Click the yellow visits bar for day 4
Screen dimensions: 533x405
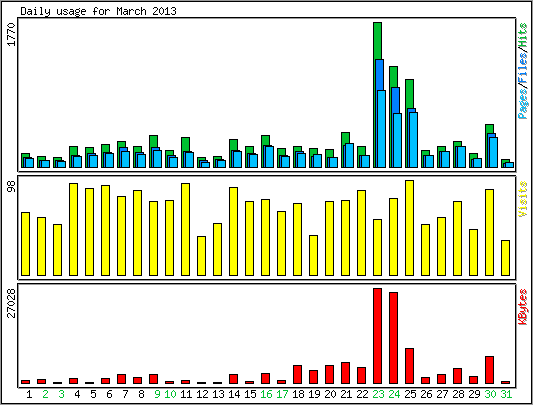tap(73, 230)
